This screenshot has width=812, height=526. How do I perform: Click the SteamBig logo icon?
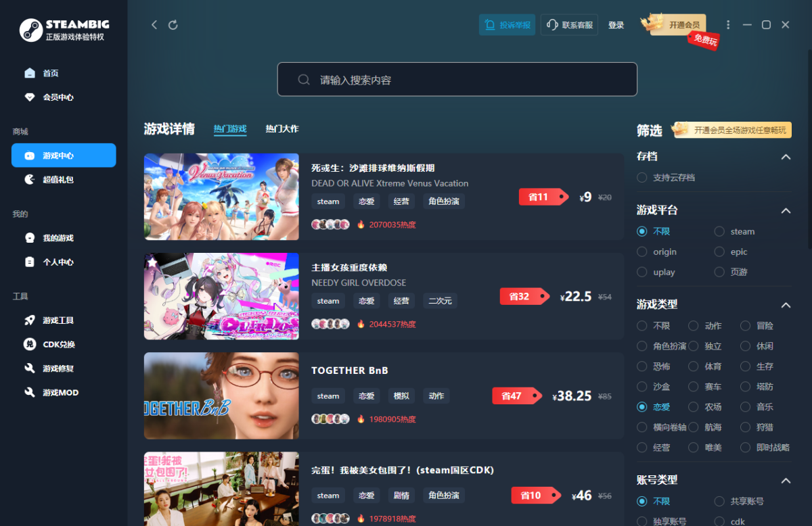coord(31,30)
